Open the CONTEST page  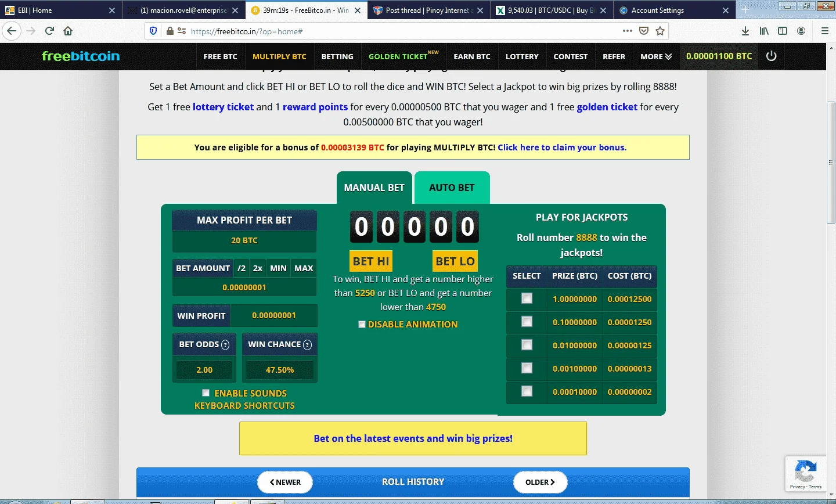(571, 56)
